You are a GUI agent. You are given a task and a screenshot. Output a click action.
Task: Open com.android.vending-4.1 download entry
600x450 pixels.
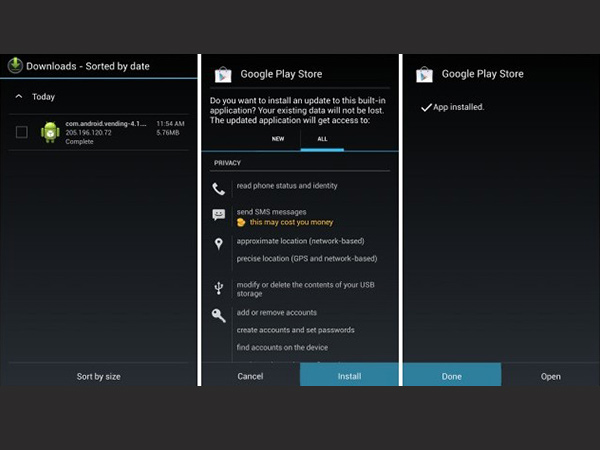pyautogui.click(x=99, y=132)
